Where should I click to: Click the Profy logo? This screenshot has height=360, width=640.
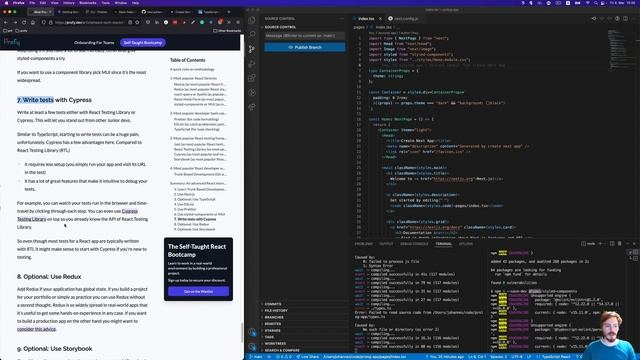[x=12, y=42]
